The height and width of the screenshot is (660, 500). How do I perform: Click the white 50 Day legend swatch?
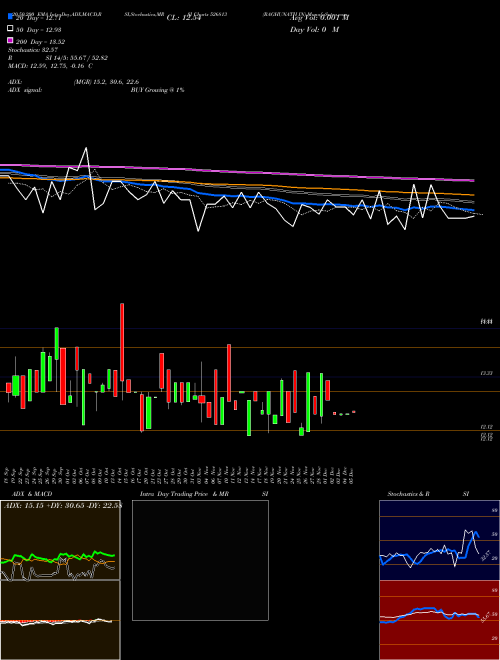[x=10, y=28]
